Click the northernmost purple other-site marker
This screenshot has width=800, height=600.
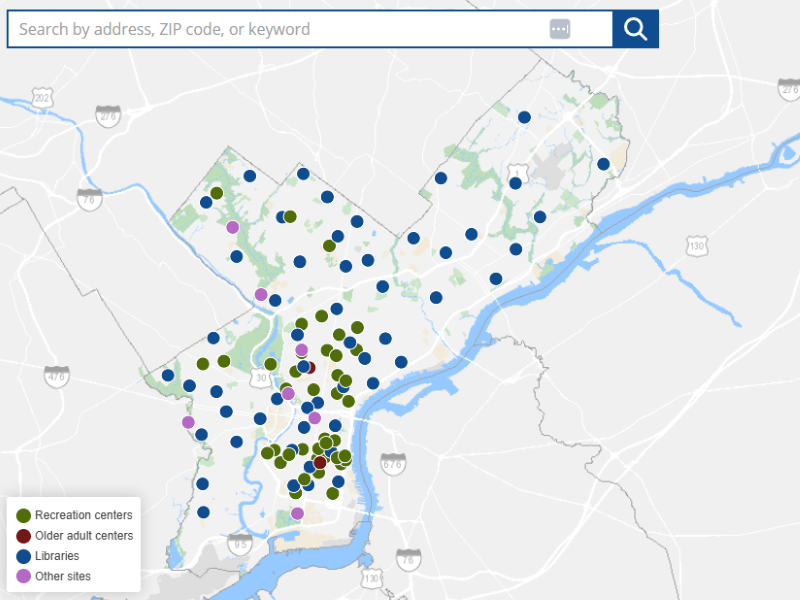pos(233,228)
